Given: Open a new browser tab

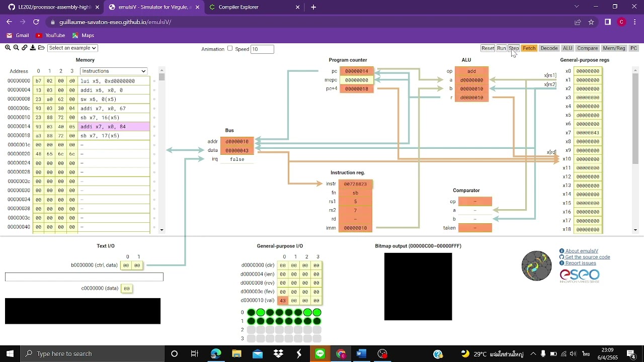Looking at the screenshot, I should pos(313,7).
